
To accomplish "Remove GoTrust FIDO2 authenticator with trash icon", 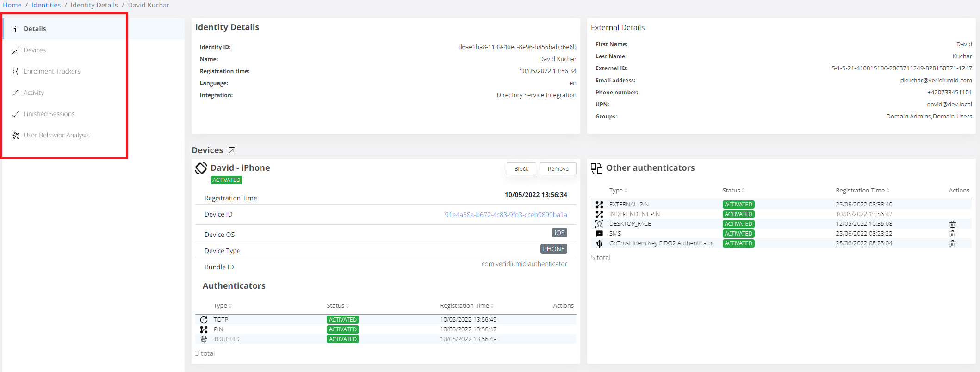I will [x=952, y=243].
